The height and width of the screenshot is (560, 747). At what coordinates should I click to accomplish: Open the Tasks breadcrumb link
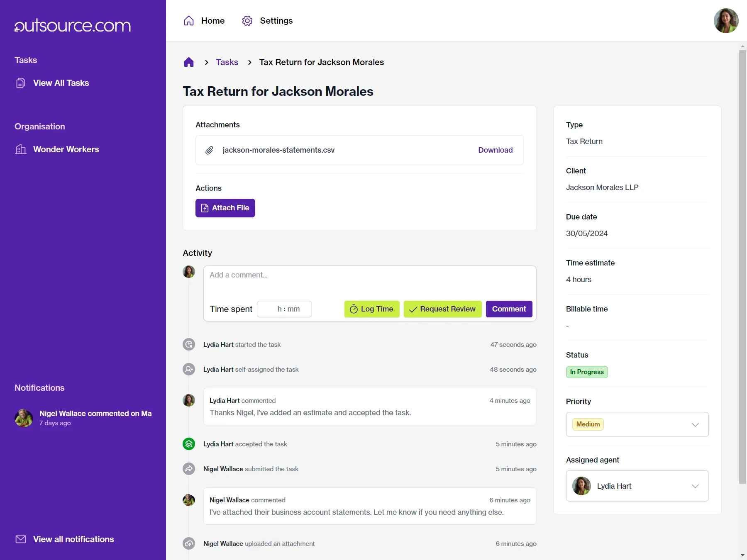(x=227, y=62)
